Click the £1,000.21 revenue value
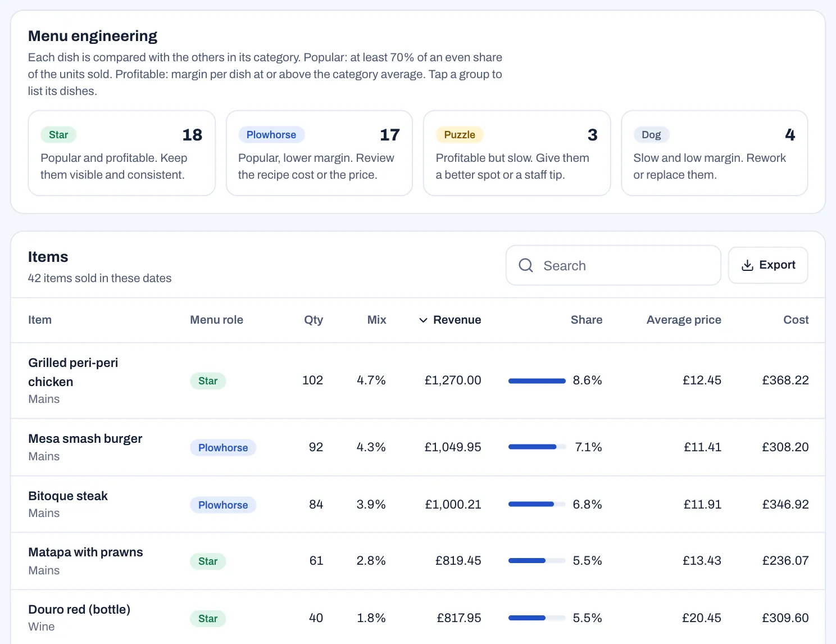 (x=453, y=505)
